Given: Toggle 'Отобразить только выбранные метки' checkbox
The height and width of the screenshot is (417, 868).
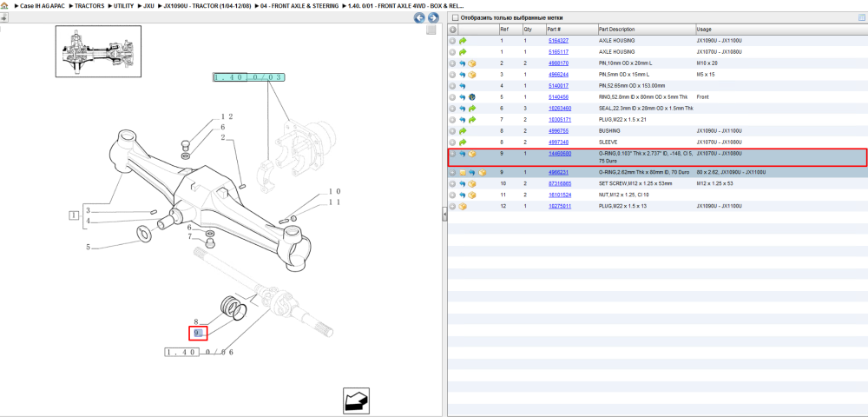Looking at the screenshot, I should [455, 17].
